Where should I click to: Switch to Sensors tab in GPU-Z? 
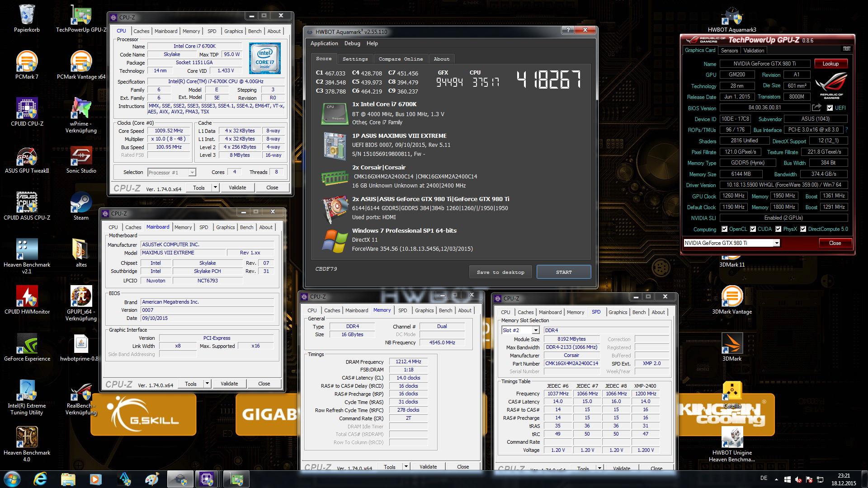(x=729, y=51)
